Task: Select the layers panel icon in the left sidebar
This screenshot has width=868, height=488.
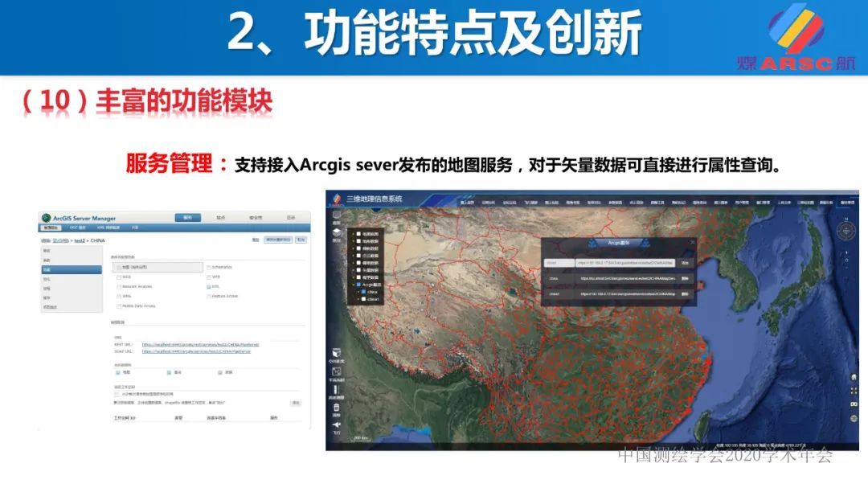Action: pos(336,215)
